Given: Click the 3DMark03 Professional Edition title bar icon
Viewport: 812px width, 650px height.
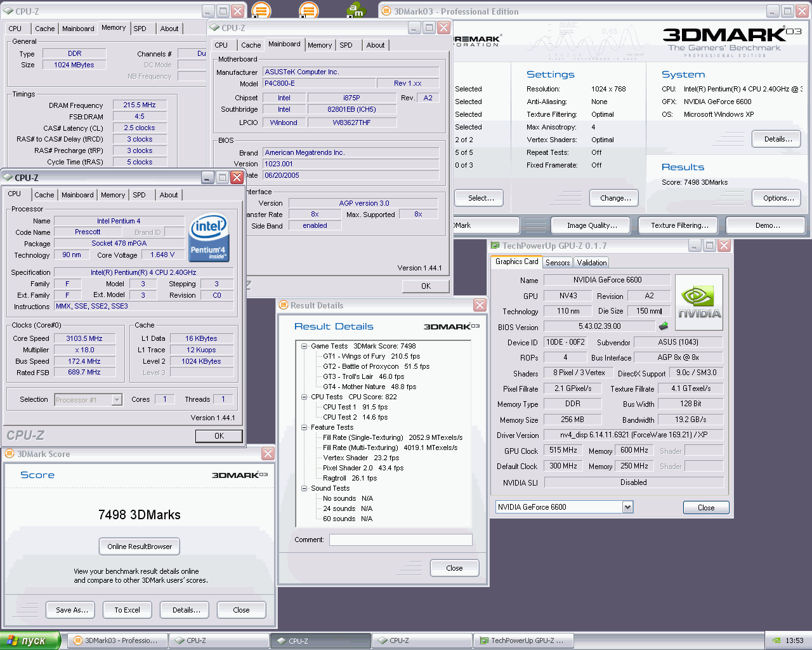Looking at the screenshot, I should coord(386,11).
